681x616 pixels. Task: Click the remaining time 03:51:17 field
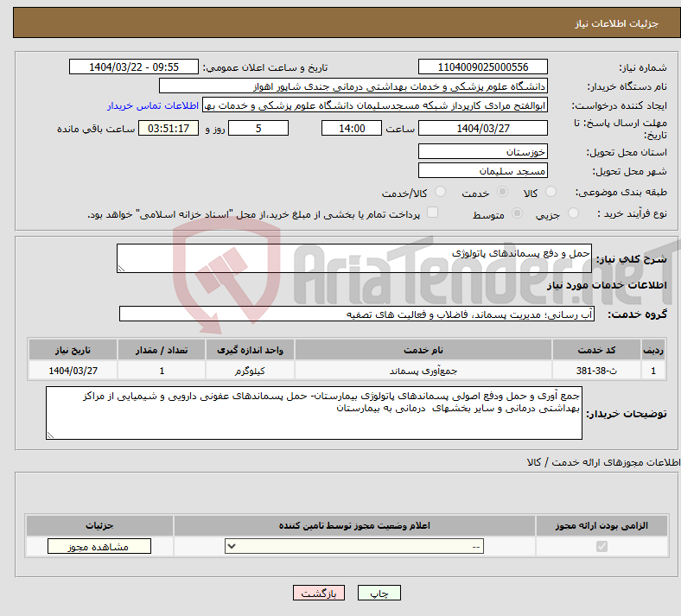click(169, 128)
